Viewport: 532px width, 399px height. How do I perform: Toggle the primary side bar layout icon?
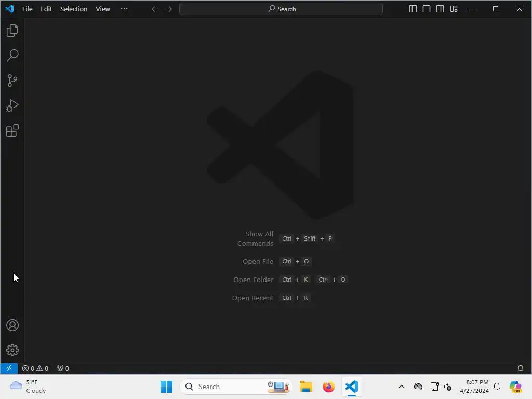pyautogui.click(x=413, y=9)
